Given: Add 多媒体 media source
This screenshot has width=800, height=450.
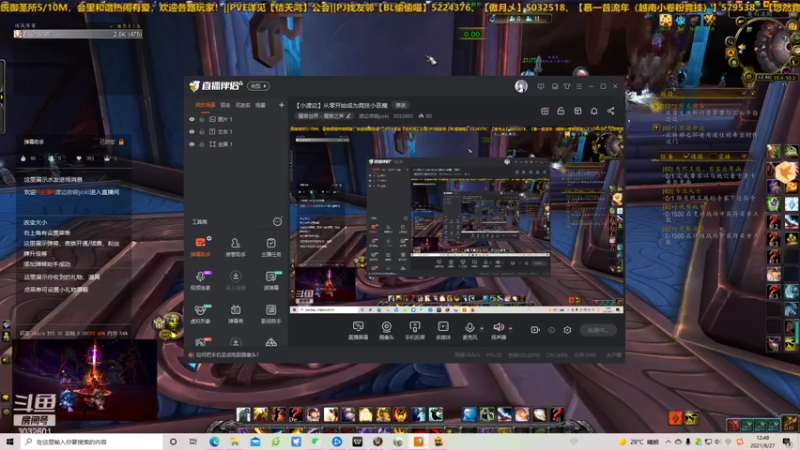Looking at the screenshot, I should (x=443, y=330).
